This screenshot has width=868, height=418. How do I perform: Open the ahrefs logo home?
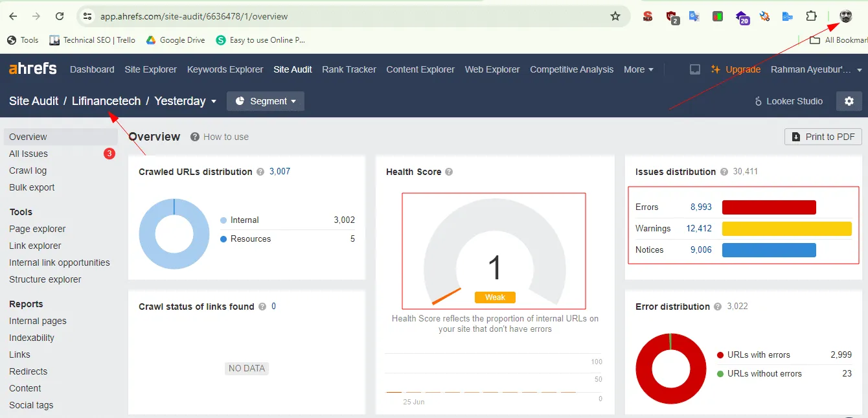33,69
